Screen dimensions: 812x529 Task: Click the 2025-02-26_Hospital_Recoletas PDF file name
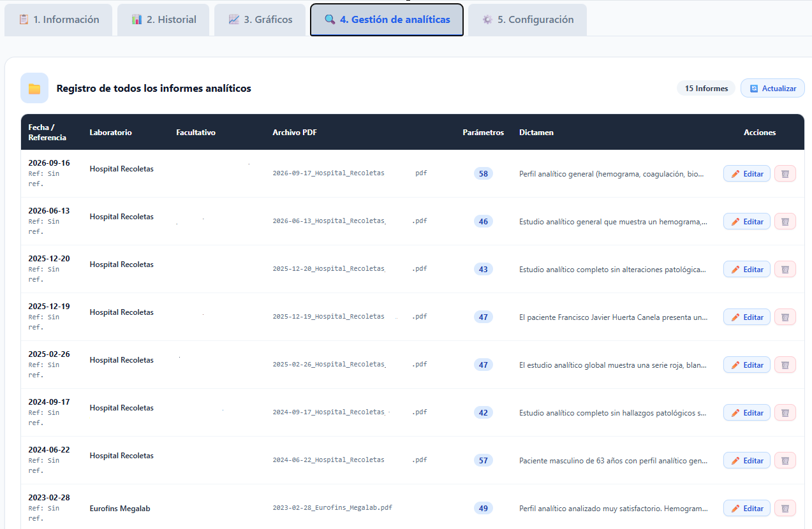coord(350,365)
